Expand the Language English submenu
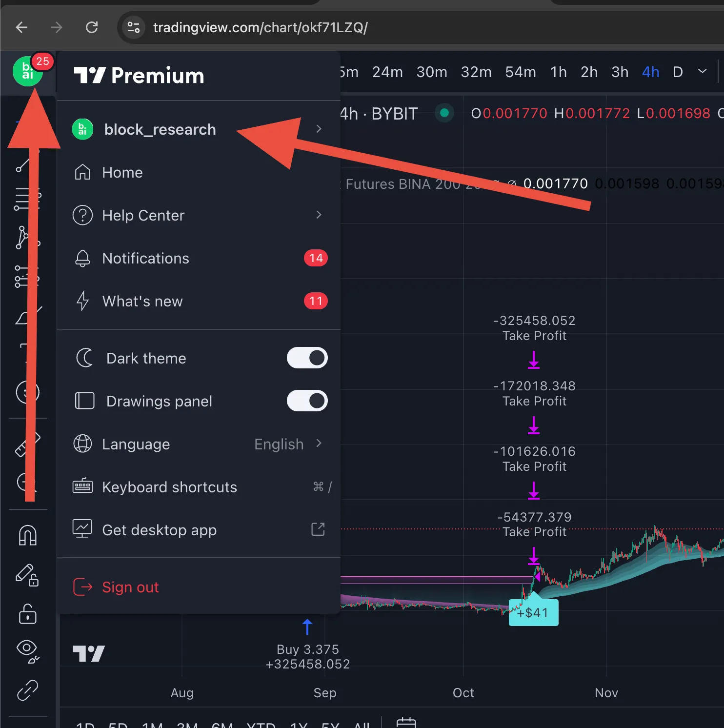 pyautogui.click(x=289, y=444)
